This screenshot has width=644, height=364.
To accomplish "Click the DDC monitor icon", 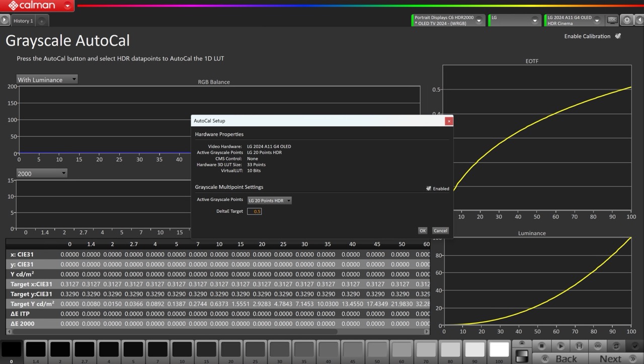I will click(x=612, y=20).
